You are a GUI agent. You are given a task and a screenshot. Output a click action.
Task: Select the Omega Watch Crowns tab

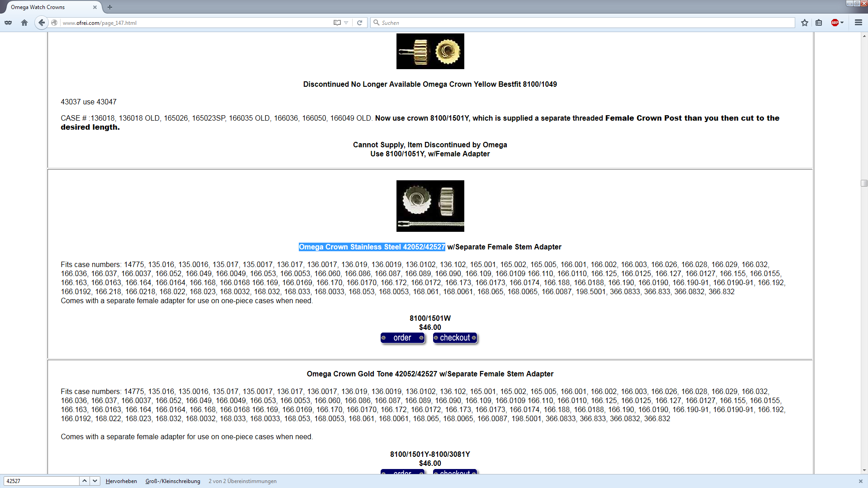pyautogui.click(x=38, y=7)
